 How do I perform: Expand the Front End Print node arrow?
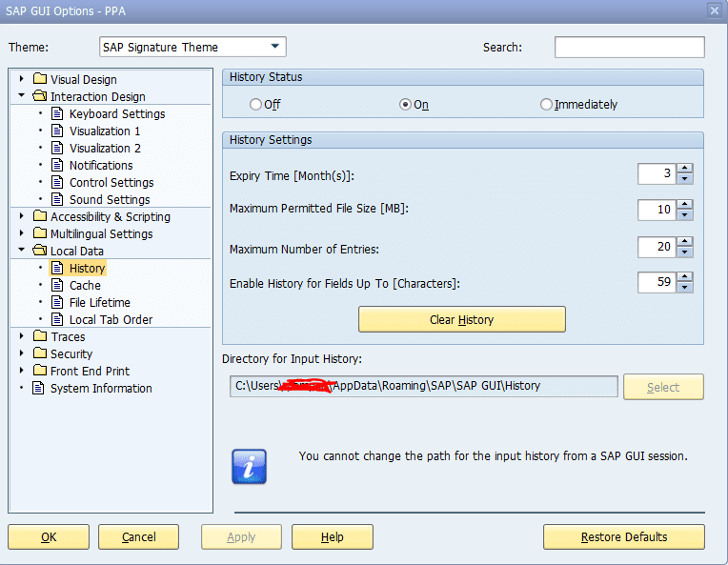tap(21, 371)
